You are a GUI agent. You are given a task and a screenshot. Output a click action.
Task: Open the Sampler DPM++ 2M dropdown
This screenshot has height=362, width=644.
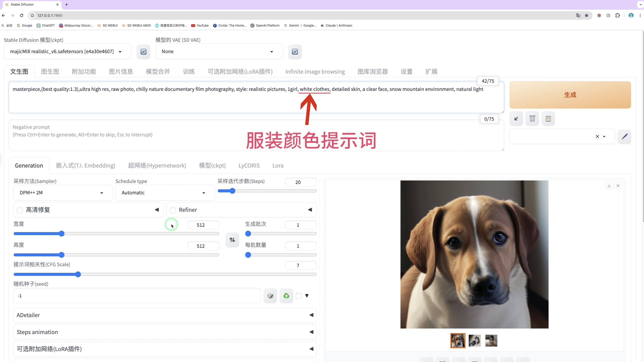pos(63,193)
